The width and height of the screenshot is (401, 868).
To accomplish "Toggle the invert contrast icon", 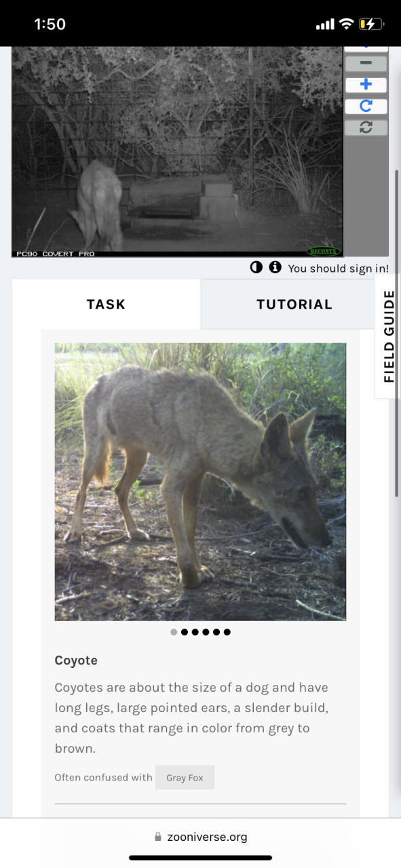I will (x=256, y=267).
